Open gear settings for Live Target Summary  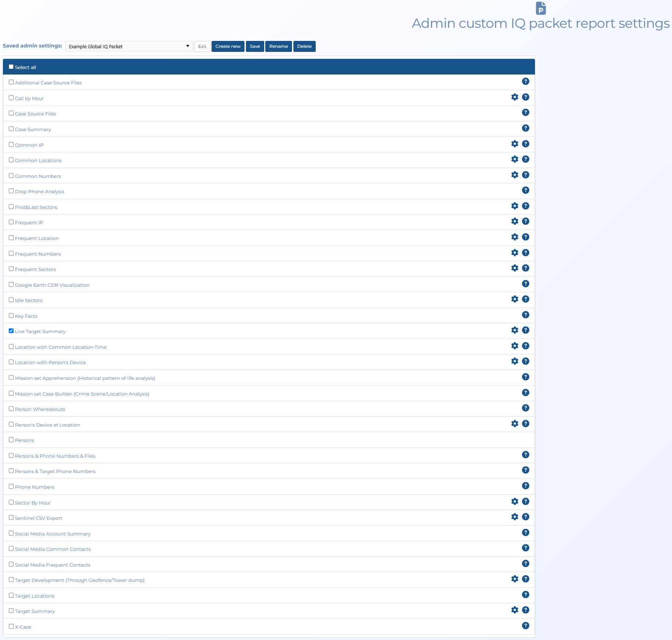[x=515, y=330]
